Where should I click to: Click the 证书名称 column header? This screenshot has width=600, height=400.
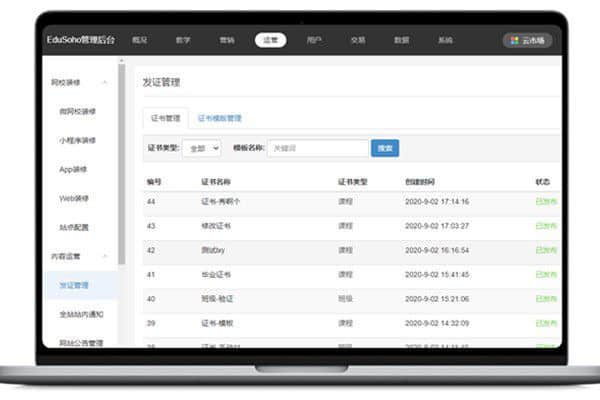click(216, 182)
